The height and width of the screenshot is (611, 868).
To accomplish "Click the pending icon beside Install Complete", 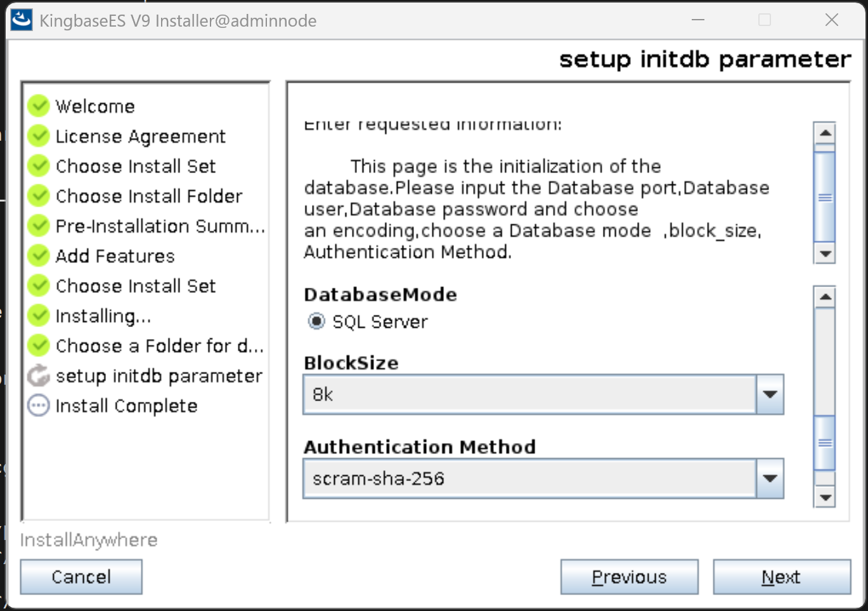I will pyautogui.click(x=39, y=406).
